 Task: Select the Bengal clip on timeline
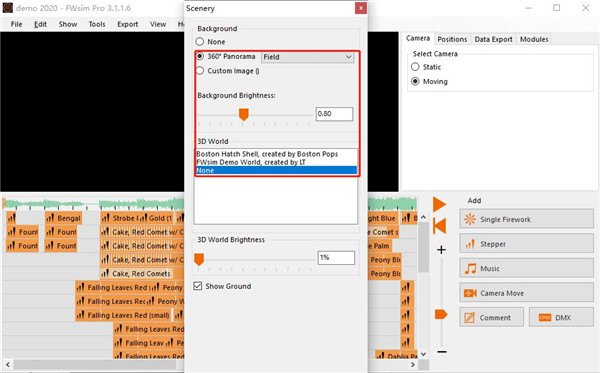click(x=63, y=218)
